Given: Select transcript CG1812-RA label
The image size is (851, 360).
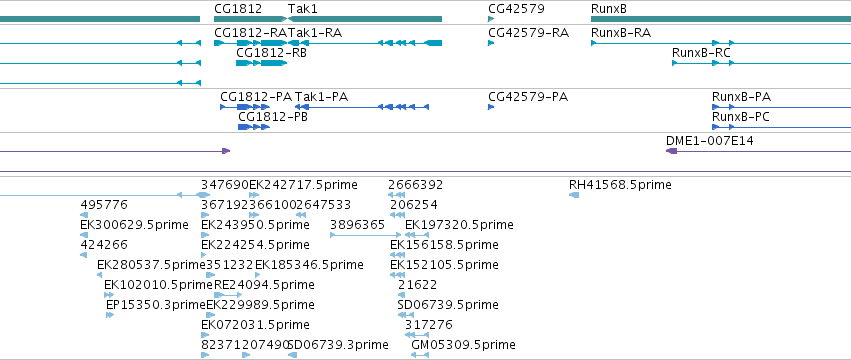Looking at the screenshot, I should pos(251,33).
